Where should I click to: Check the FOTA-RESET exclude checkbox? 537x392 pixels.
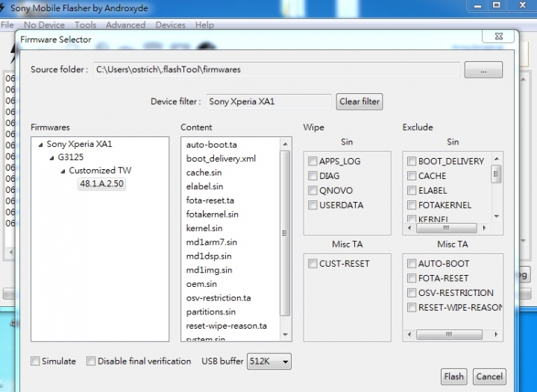tap(411, 279)
